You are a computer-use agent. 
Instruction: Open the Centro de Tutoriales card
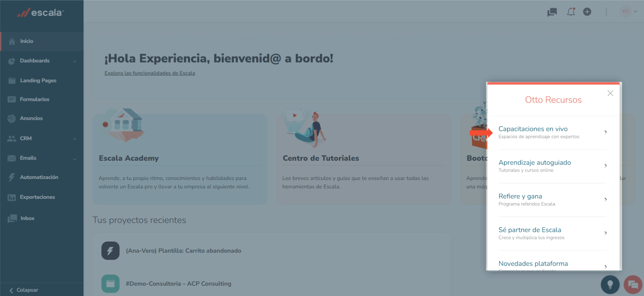(x=364, y=159)
